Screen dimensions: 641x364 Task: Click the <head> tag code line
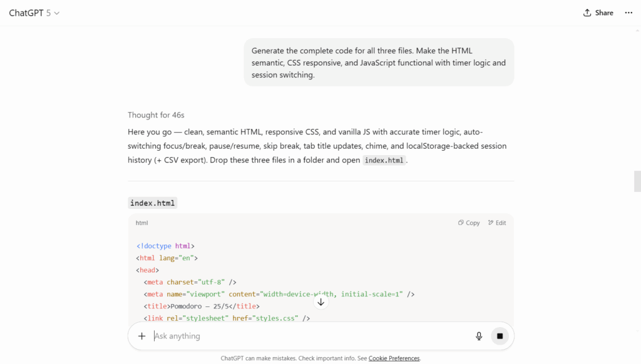coord(148,270)
